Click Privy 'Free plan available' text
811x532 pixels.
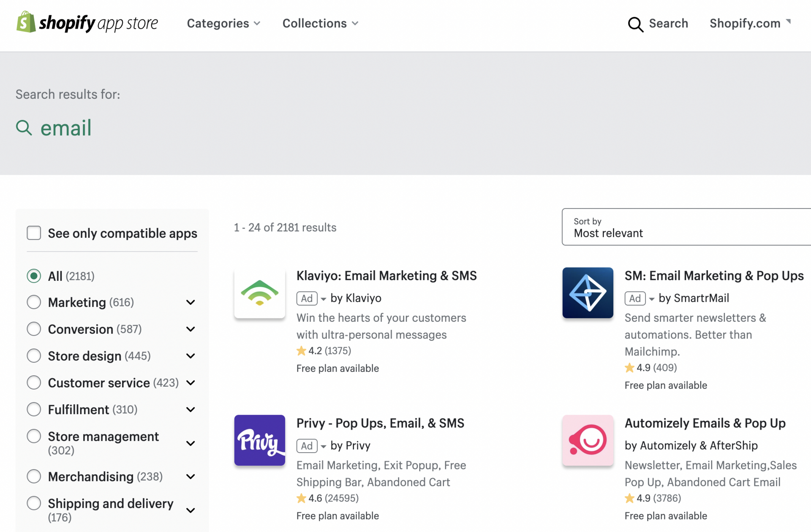click(337, 516)
